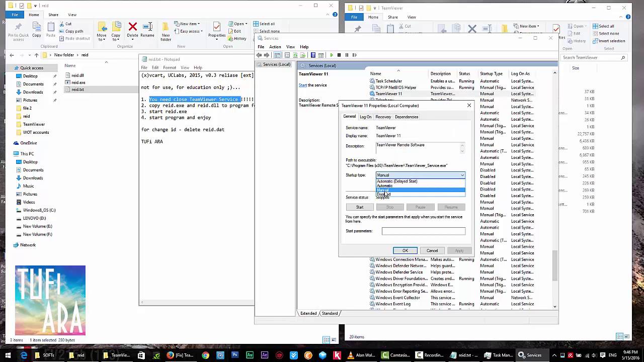Open Format menu in Notepad
644x362 pixels.
(x=170, y=67)
